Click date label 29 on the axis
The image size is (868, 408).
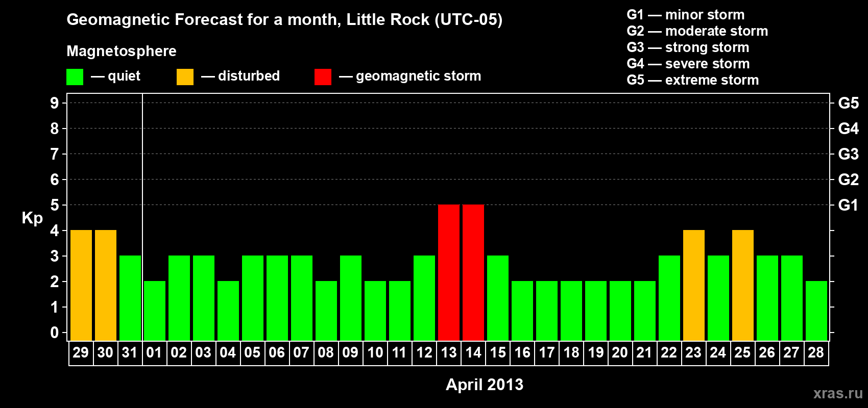pyautogui.click(x=81, y=352)
